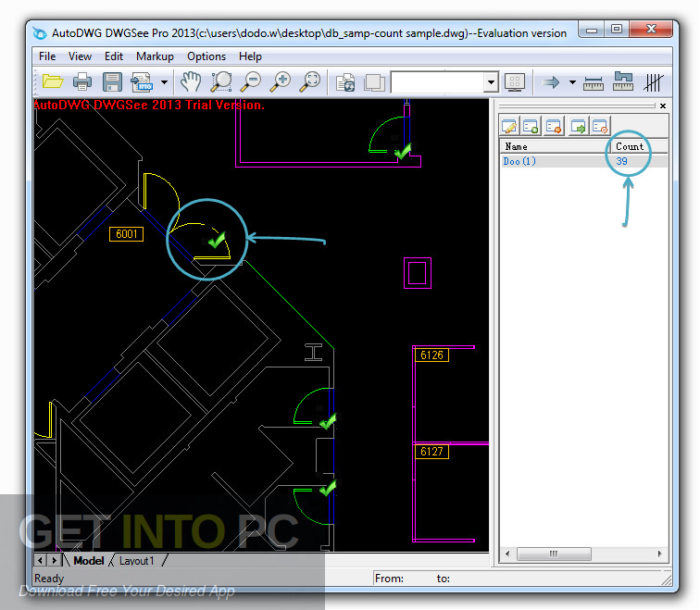Click the layers stacked-sheets icon
700x610 pixels.
pyautogui.click(x=374, y=82)
